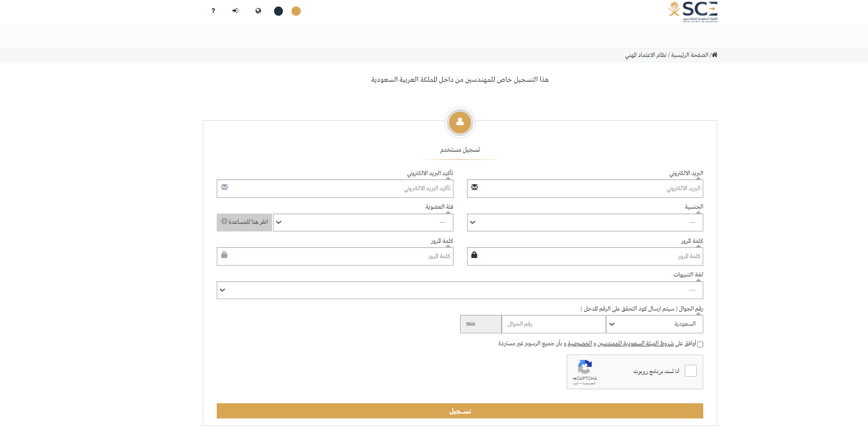This screenshot has width=868, height=432.
Task: Click lock icon in left password field
Action: (x=224, y=255)
